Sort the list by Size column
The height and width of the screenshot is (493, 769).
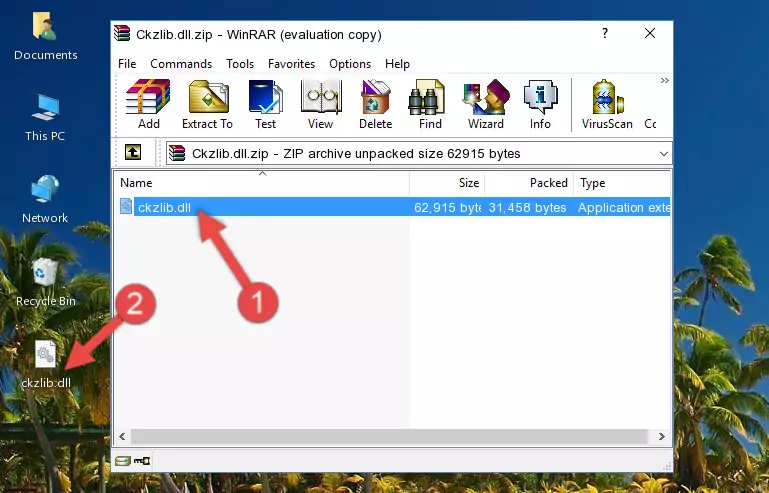tap(447, 183)
